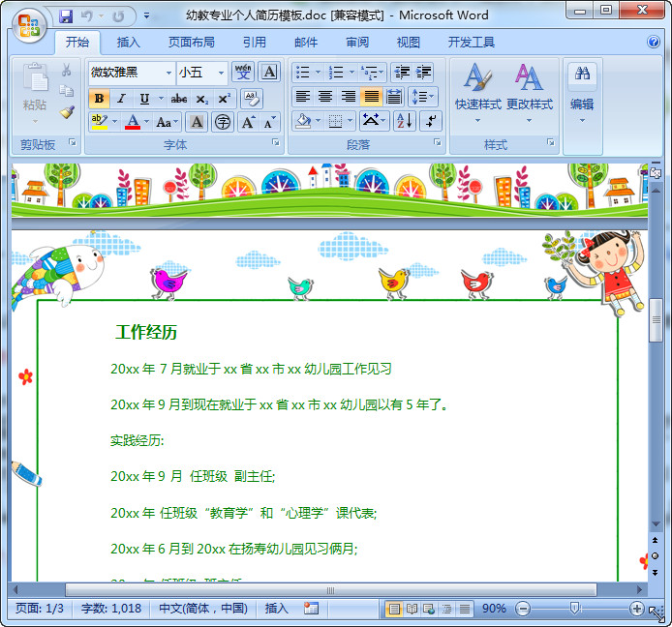Screen dimensions: 672x627
Task: Open highlight color dropdown arrow
Action: pos(115,123)
